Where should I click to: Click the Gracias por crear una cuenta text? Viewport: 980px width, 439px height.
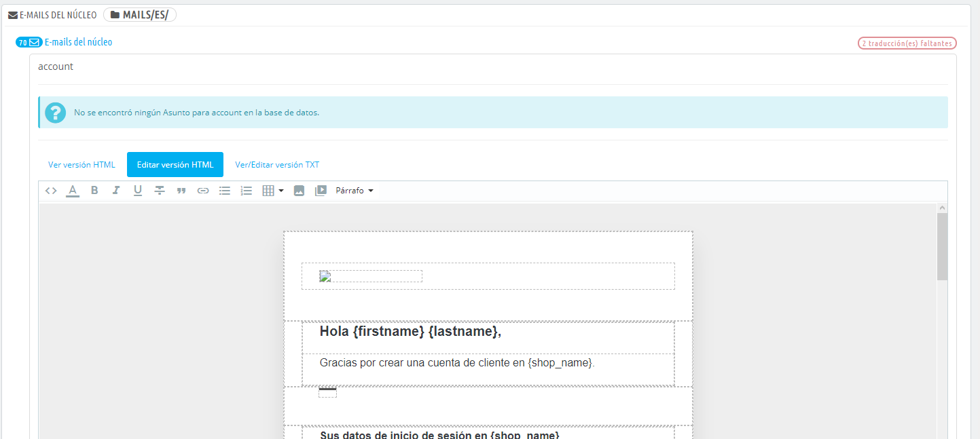click(457, 363)
